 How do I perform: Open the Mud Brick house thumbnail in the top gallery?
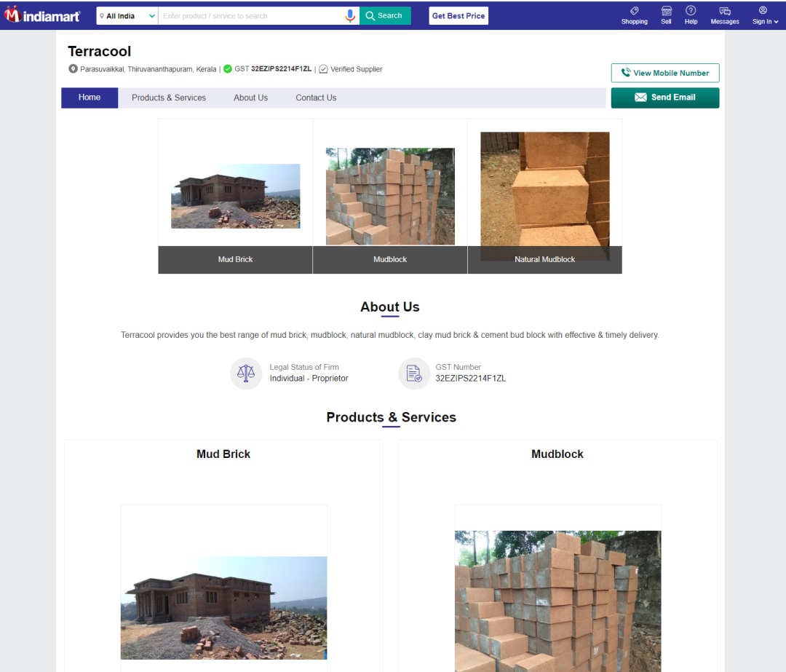click(x=236, y=196)
